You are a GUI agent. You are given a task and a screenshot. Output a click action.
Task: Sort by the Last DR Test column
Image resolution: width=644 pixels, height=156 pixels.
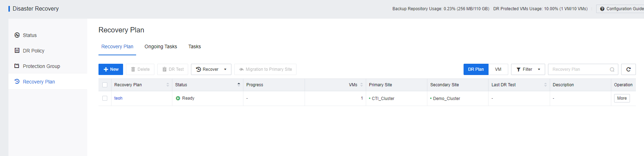pyautogui.click(x=545, y=85)
